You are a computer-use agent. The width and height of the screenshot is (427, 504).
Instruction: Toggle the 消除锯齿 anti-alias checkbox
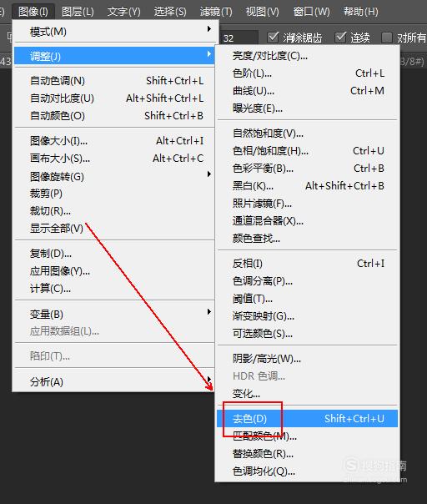[x=273, y=38]
